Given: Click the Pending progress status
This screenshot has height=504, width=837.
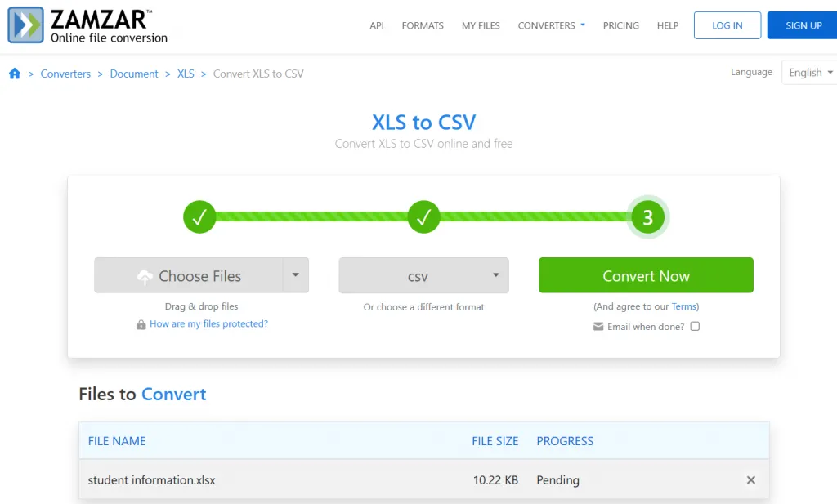Looking at the screenshot, I should 557,480.
